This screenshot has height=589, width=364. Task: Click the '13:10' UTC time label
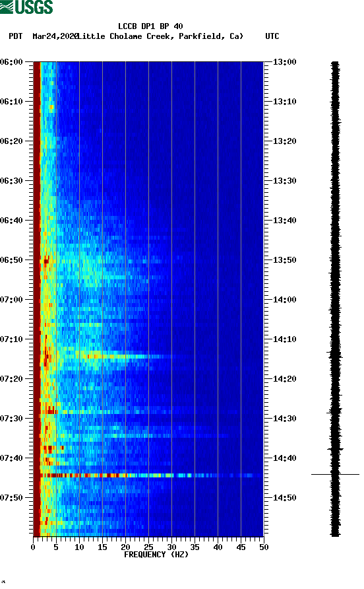click(284, 102)
